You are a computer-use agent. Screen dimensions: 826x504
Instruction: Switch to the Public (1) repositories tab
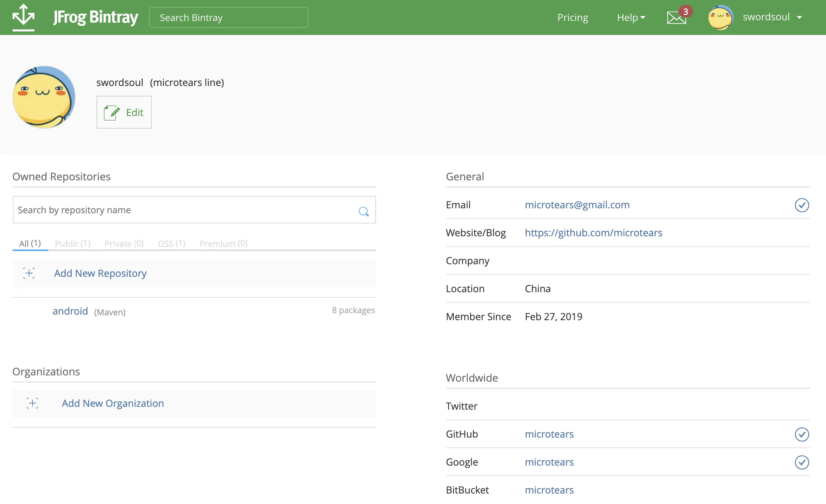(73, 243)
